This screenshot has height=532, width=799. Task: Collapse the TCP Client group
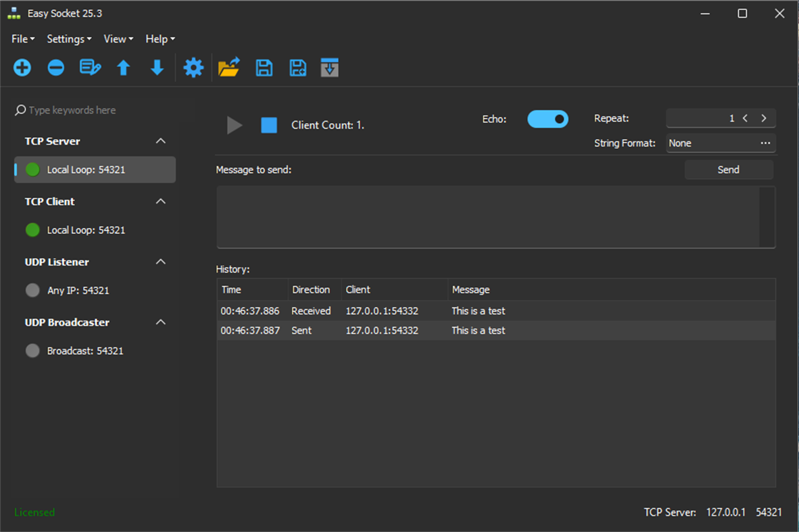click(x=160, y=201)
